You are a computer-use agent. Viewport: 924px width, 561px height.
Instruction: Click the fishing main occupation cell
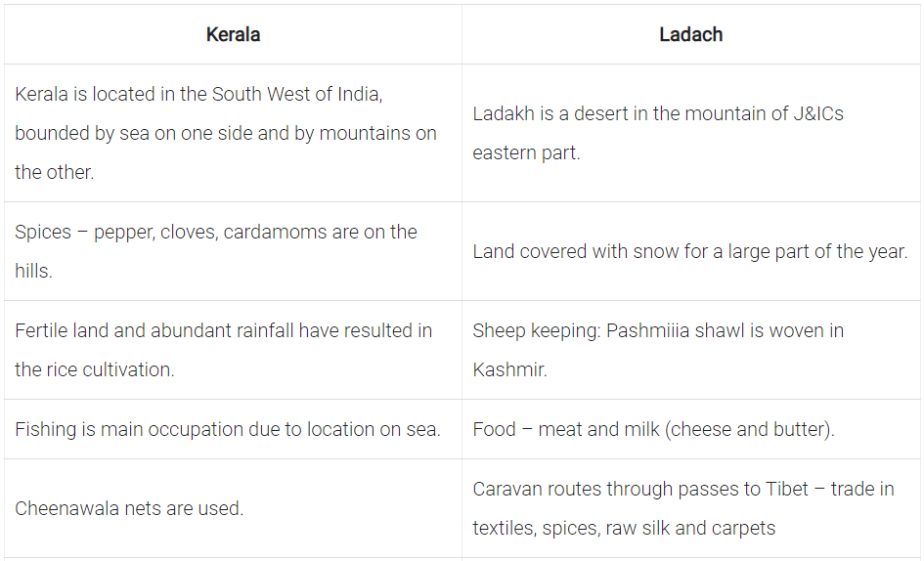[x=228, y=429]
